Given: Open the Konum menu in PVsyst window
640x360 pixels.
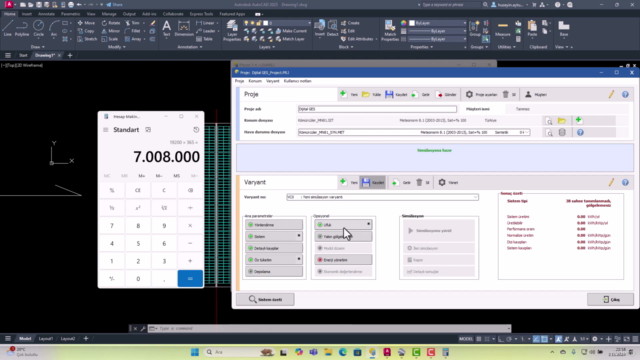Looking at the screenshot, I should pyautogui.click(x=255, y=81).
